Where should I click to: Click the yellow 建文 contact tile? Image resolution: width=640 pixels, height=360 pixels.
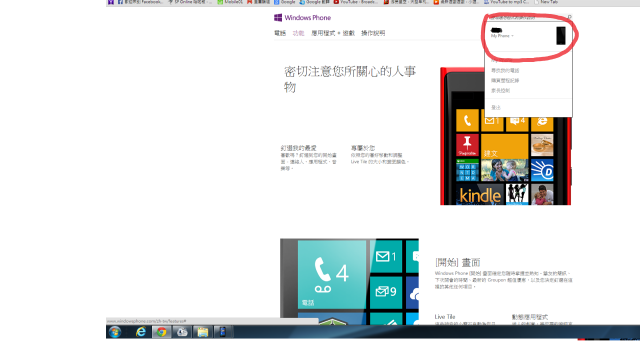(x=504, y=146)
